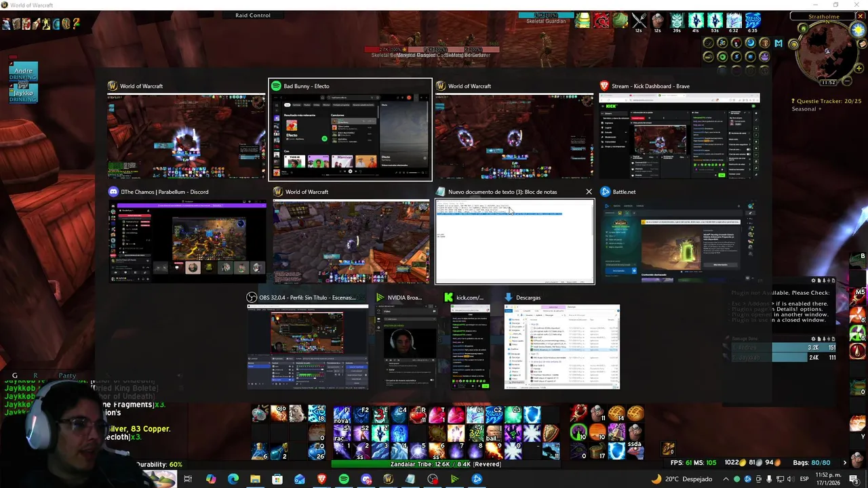Select Andre's row in the damage meter
This screenshot has width=868, height=488.
tap(783, 348)
